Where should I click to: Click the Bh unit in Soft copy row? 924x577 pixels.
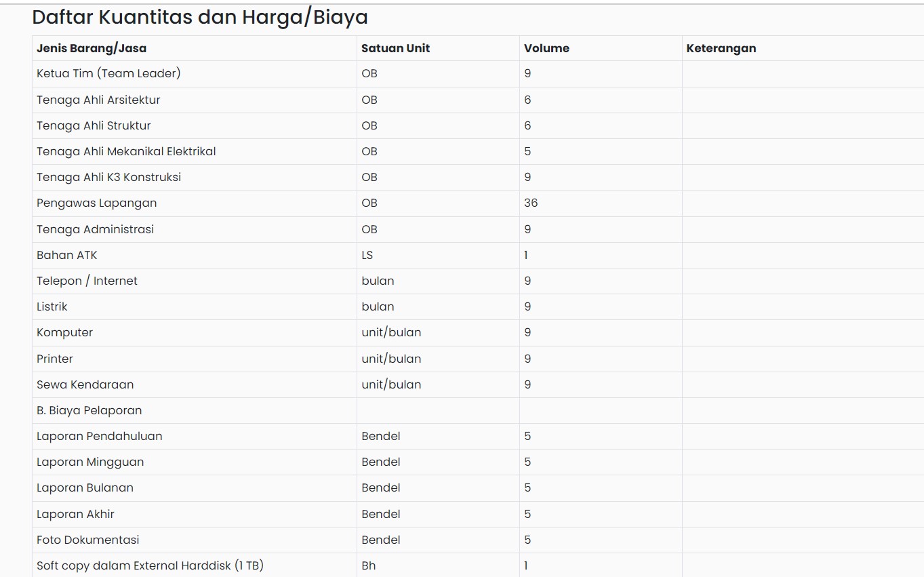coord(369,565)
